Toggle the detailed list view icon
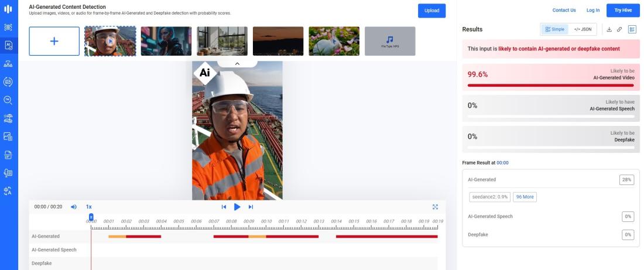This screenshot has width=644, height=270. 632,29
